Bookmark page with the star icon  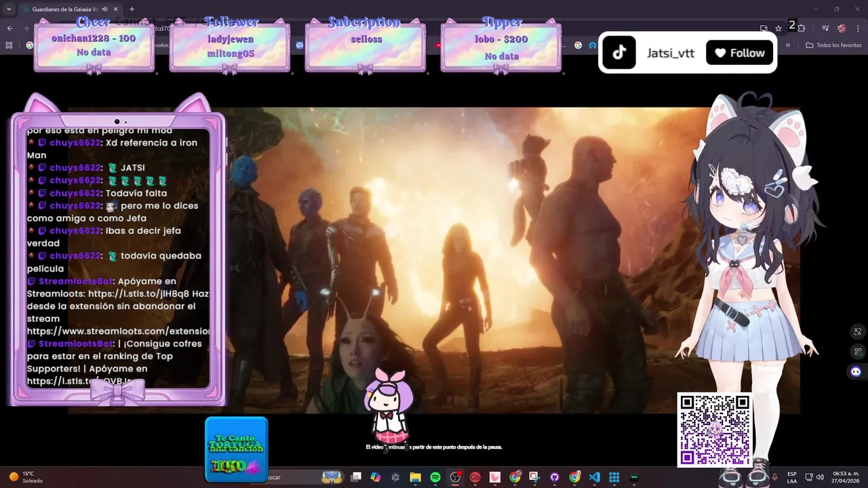tap(778, 28)
